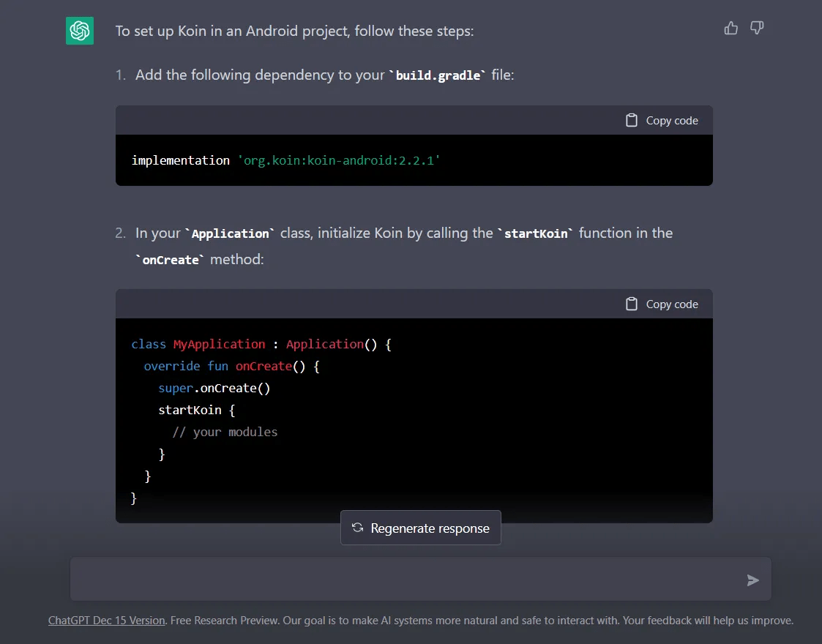Image resolution: width=822 pixels, height=644 pixels.
Task: Give a thumbs down to the response
Action: click(x=757, y=27)
